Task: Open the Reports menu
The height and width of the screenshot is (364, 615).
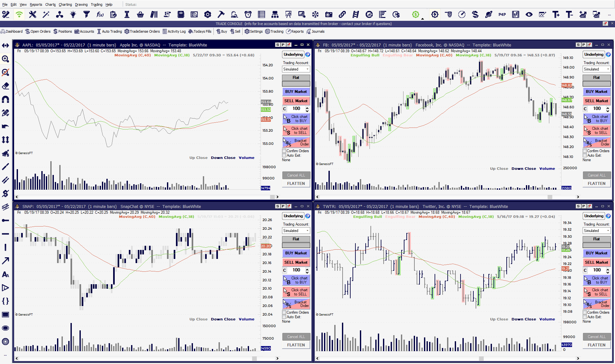Action: [x=36, y=4]
